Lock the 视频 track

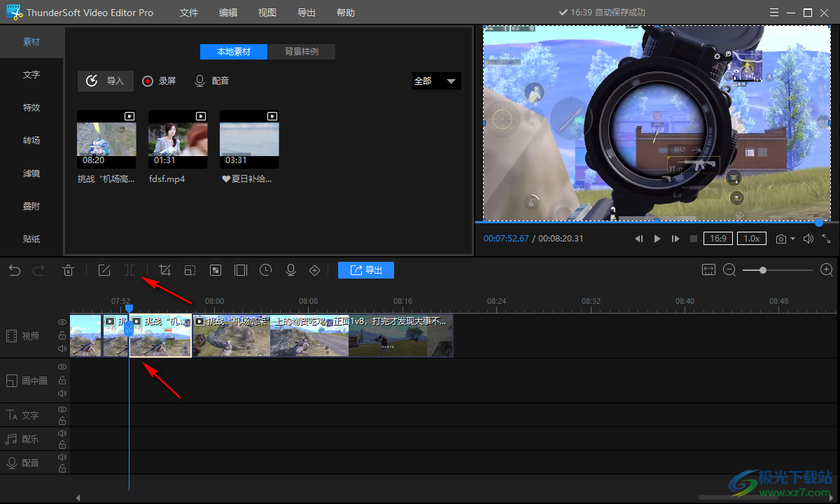62,335
